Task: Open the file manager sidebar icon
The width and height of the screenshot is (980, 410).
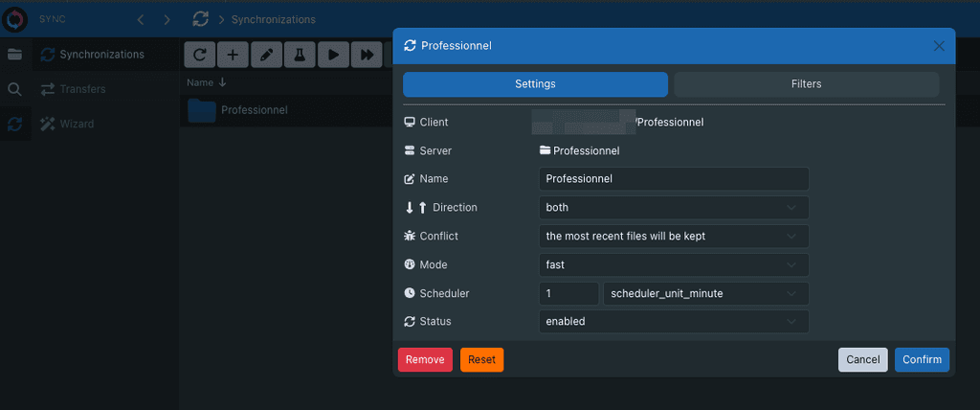Action: 14,55
